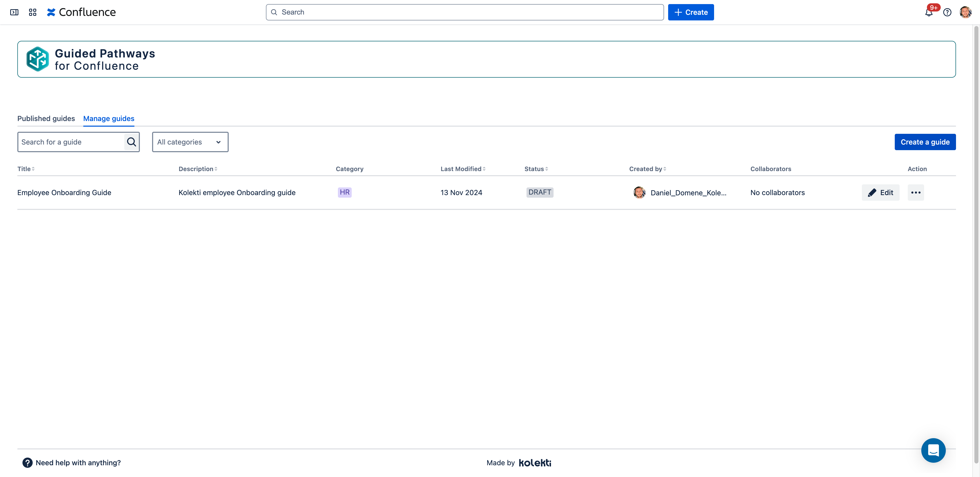The height and width of the screenshot is (477, 980).
Task: Click Create a guide button
Action: coord(925,142)
